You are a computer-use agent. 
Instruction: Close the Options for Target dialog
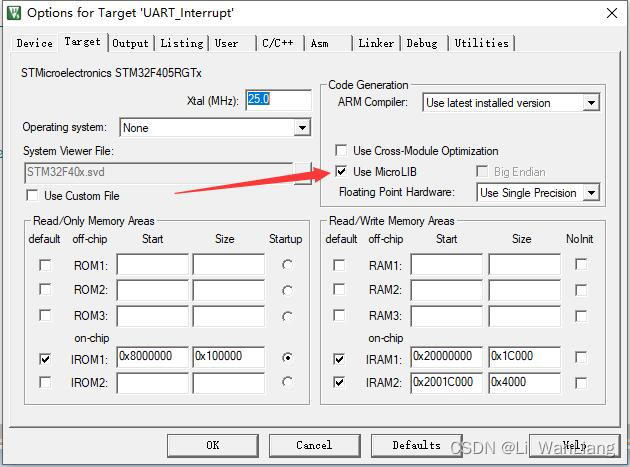[x=612, y=13]
